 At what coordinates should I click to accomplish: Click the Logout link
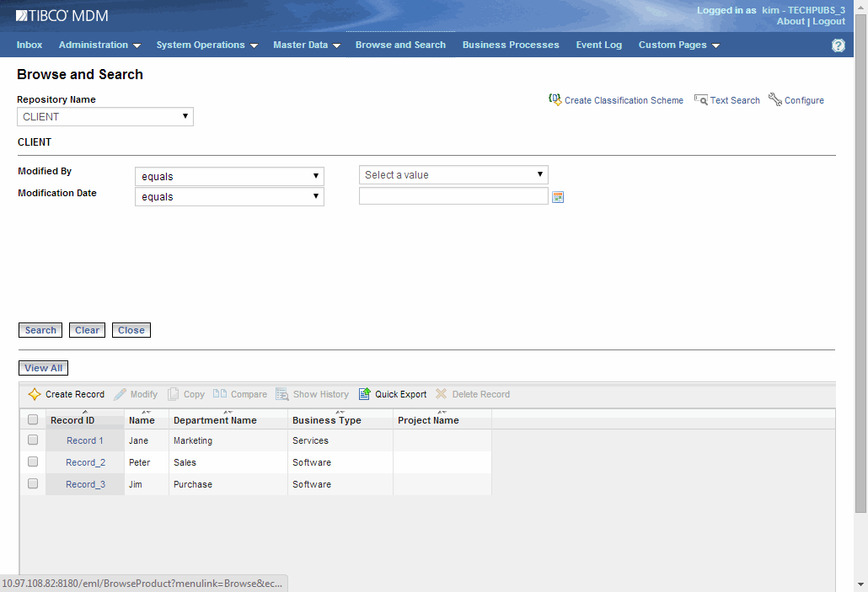click(x=828, y=21)
